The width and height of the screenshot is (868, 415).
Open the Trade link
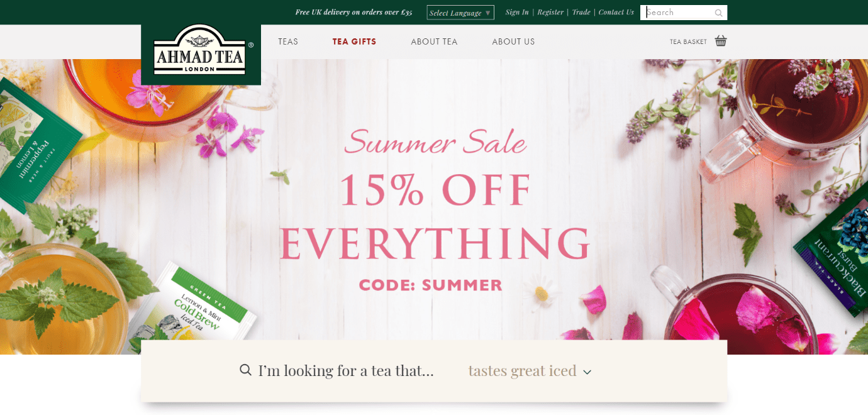pyautogui.click(x=581, y=12)
